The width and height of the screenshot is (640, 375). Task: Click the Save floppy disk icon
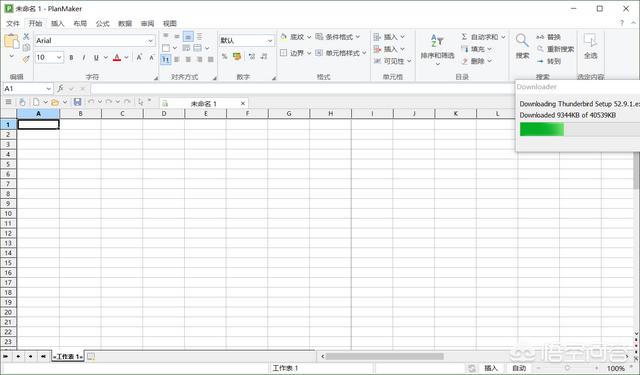78,102
